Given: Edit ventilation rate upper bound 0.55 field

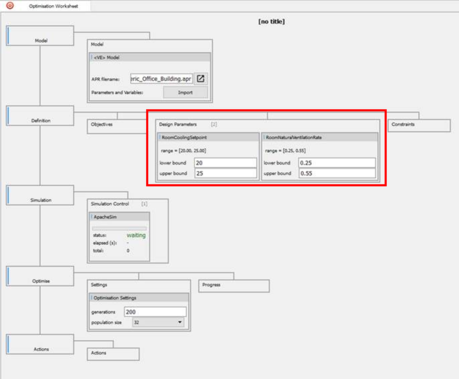Looking at the screenshot, I should pos(337,173).
